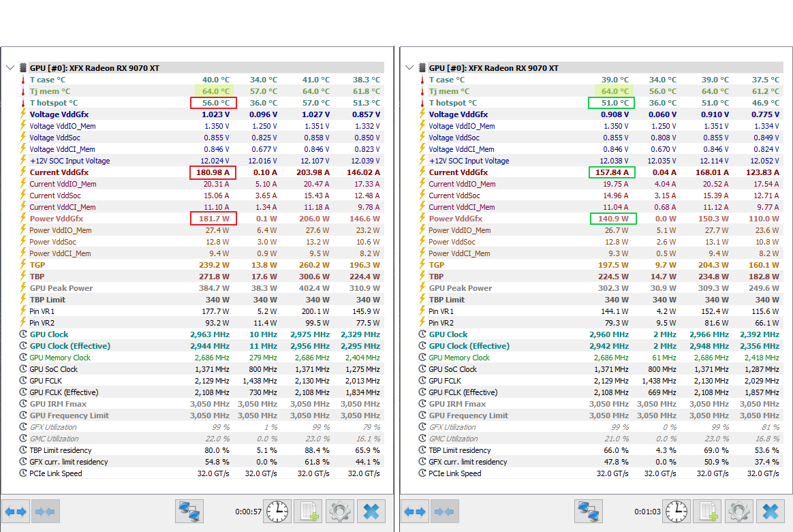Select the GPU [#0]: XFX Radeon RX 9070 XT header, right window
Image resolution: width=793 pixels, height=532 pixels.
click(494, 67)
